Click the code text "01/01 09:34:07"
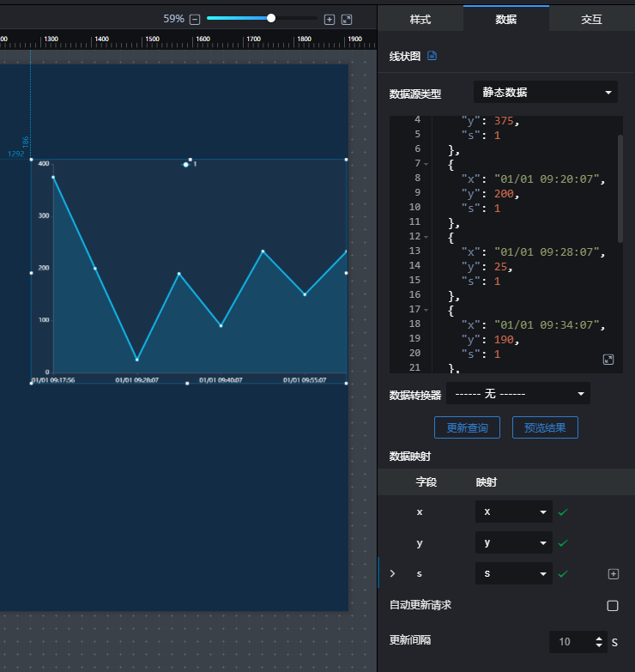The image size is (635, 672). 547,325
